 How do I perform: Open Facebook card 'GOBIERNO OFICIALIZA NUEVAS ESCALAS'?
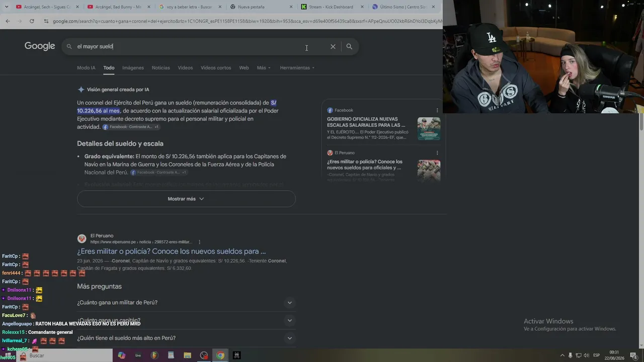pyautogui.click(x=367, y=122)
